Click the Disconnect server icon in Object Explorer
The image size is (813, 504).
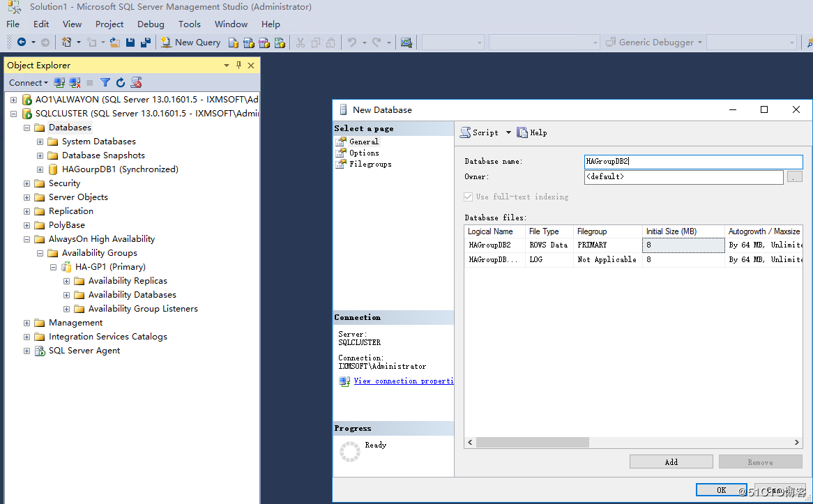(75, 82)
